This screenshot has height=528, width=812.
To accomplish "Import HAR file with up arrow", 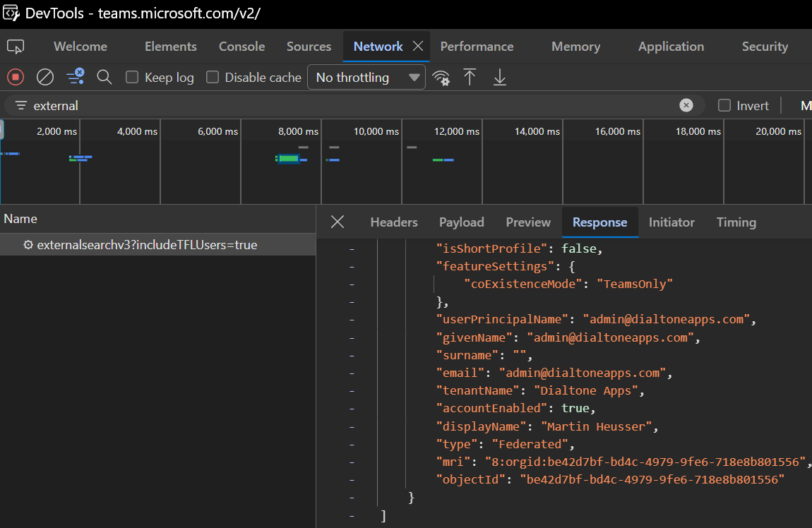I will pos(470,77).
